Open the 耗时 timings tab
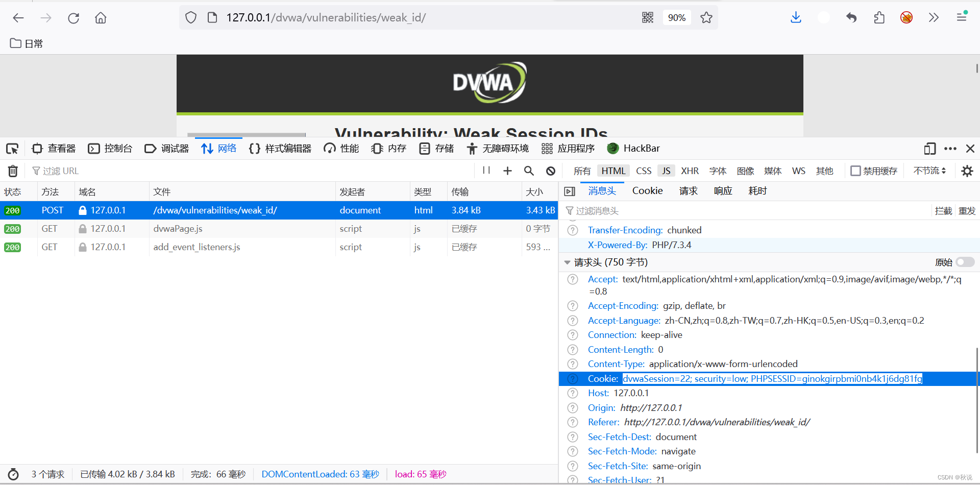980x485 pixels. (x=757, y=191)
